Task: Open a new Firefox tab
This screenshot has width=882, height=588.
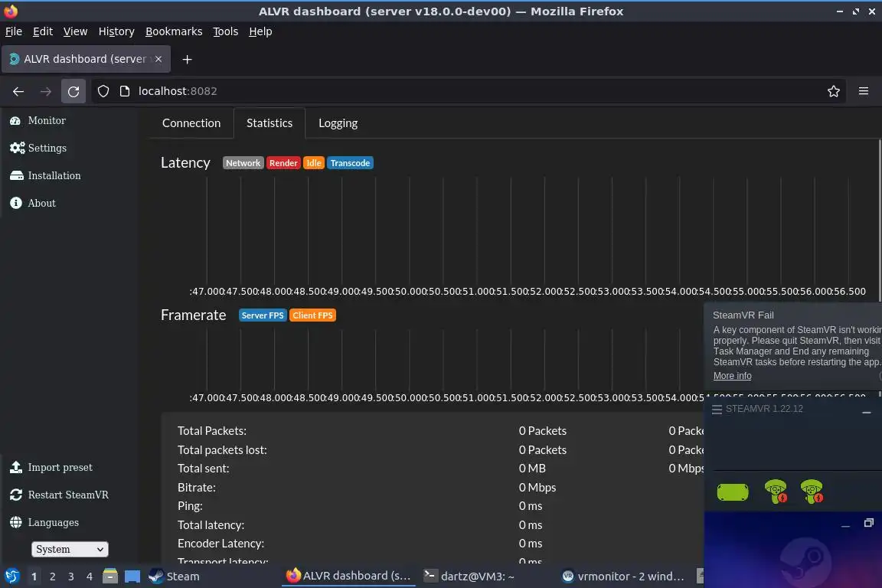Action: (x=188, y=59)
